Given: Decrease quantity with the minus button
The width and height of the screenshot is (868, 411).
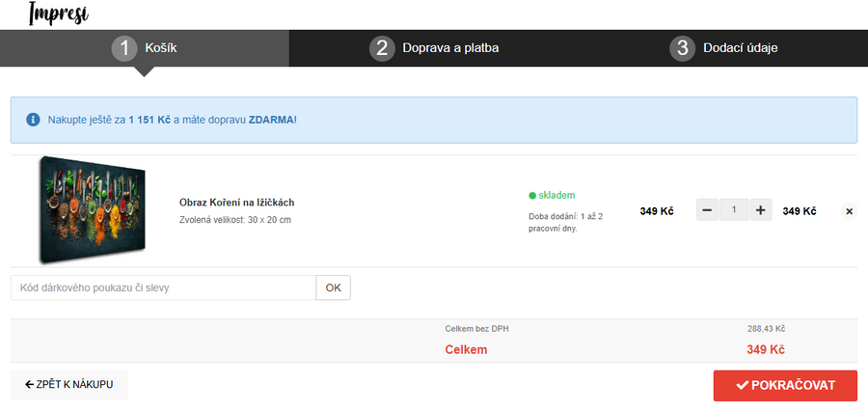Looking at the screenshot, I should coord(708,210).
